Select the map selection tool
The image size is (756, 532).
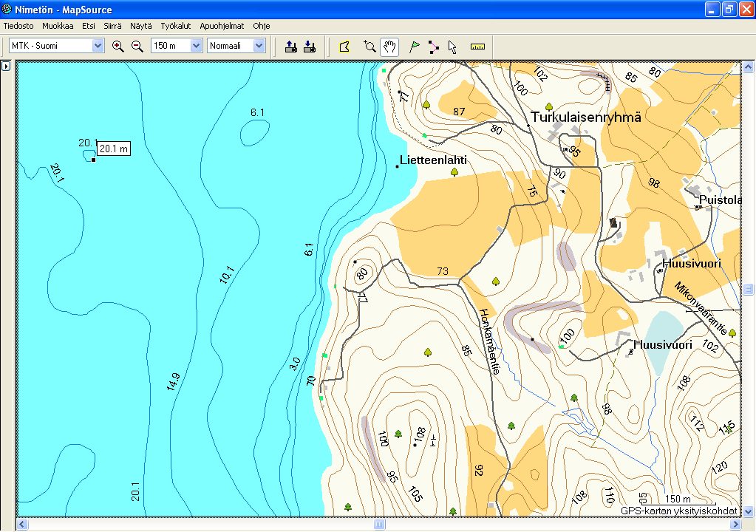tap(344, 46)
